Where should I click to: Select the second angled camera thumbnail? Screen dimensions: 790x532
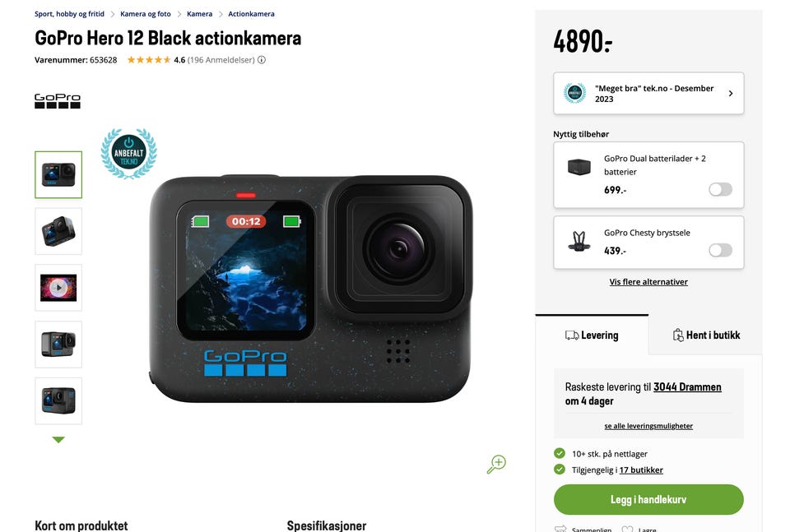[x=58, y=232]
